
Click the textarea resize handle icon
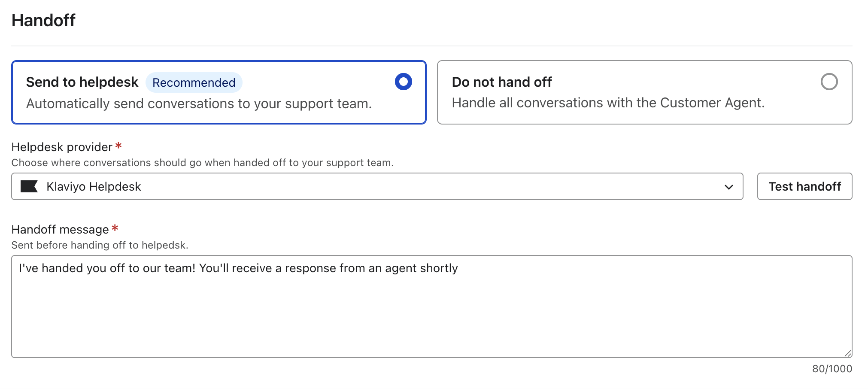click(x=847, y=353)
